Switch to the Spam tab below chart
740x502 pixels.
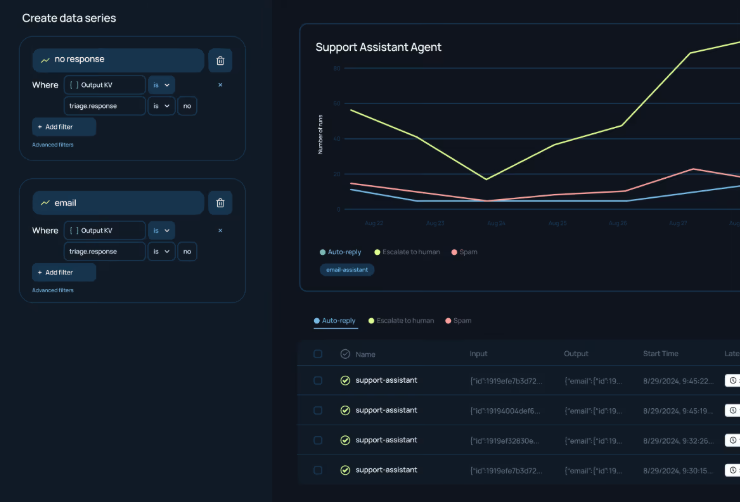tap(458, 321)
